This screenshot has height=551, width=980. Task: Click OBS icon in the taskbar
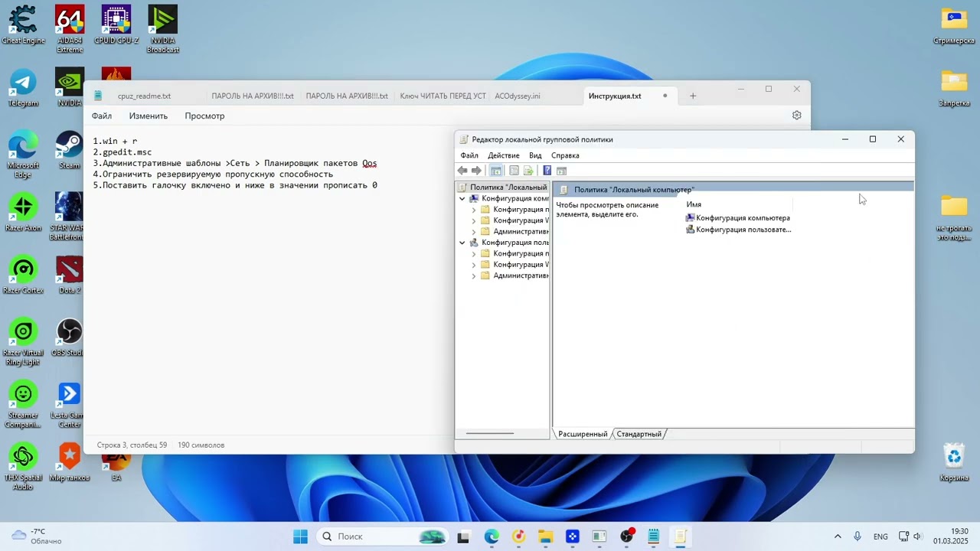click(627, 536)
